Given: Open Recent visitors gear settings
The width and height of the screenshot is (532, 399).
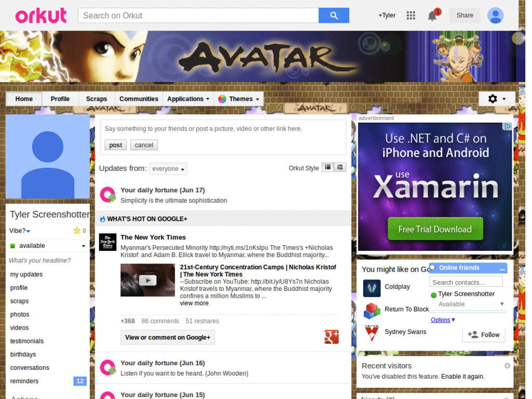Looking at the screenshot, I should 507,366.
